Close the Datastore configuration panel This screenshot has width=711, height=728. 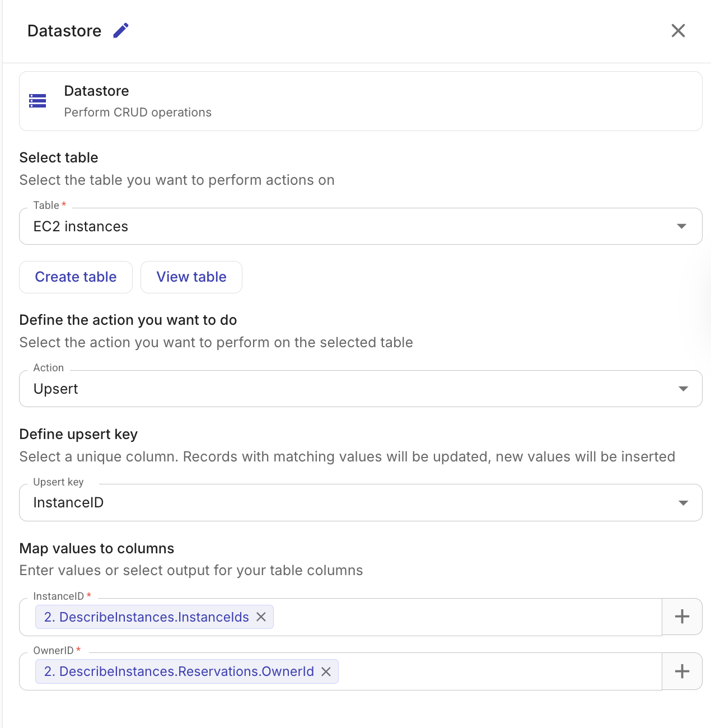678,31
